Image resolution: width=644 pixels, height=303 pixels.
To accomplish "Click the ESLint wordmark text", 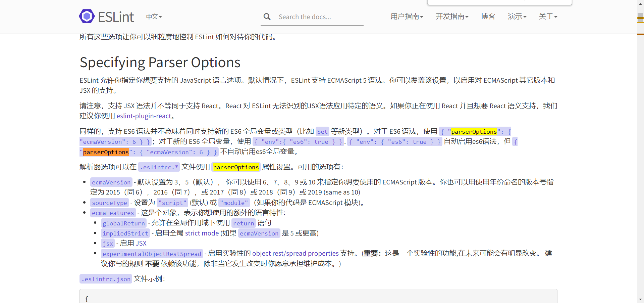I will click(x=116, y=17).
